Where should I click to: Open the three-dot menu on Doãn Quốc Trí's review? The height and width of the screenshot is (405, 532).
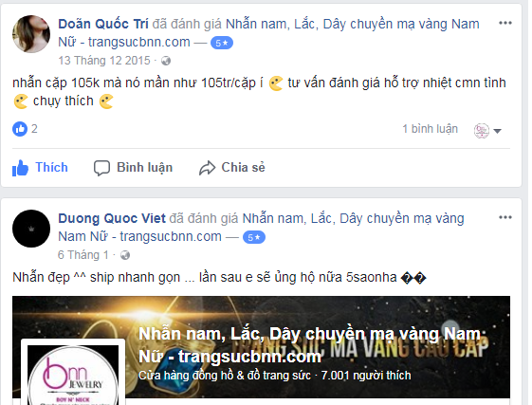click(504, 23)
